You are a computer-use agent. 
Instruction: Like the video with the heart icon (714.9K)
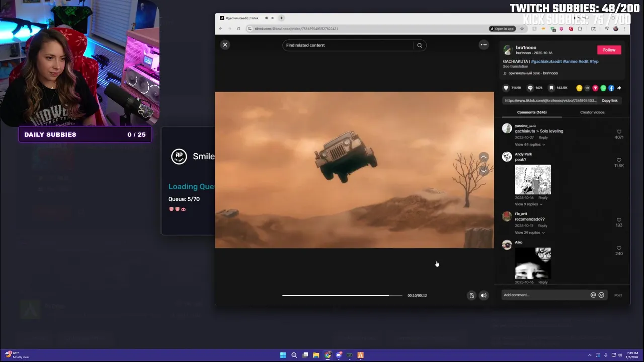pos(506,88)
